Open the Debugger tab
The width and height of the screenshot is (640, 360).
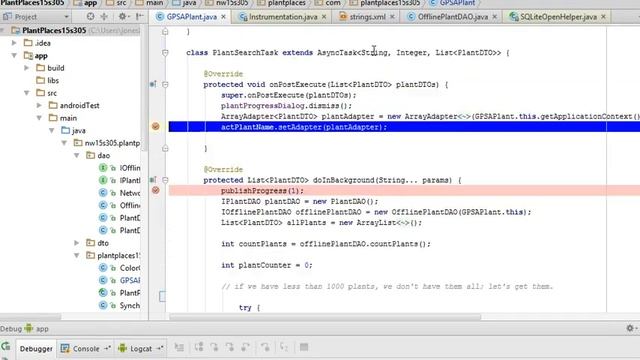point(36,349)
